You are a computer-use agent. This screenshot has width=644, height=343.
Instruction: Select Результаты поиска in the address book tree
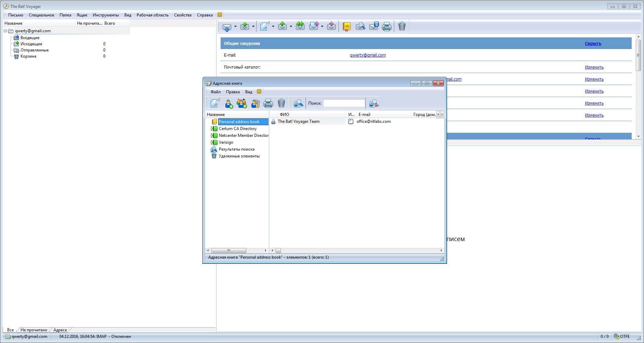(236, 149)
